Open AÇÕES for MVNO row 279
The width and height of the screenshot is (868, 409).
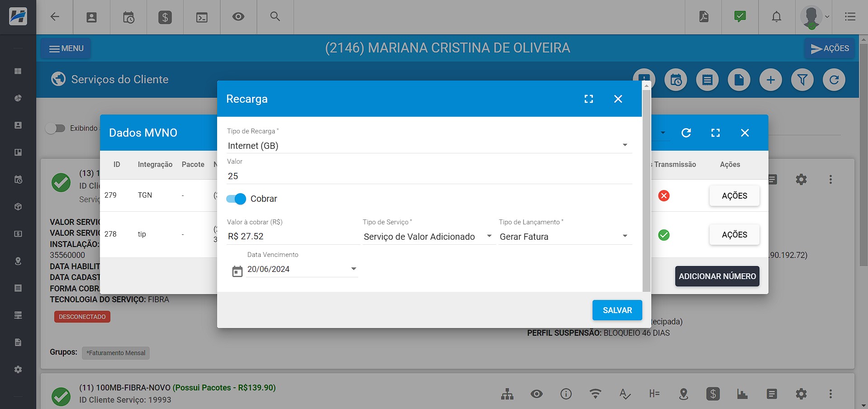coord(734,196)
